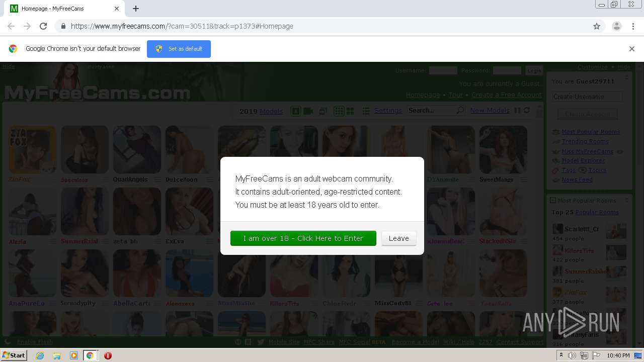Hide the right sidebar via Hide link
The width and height of the screenshot is (644, 362).
[x=624, y=67]
